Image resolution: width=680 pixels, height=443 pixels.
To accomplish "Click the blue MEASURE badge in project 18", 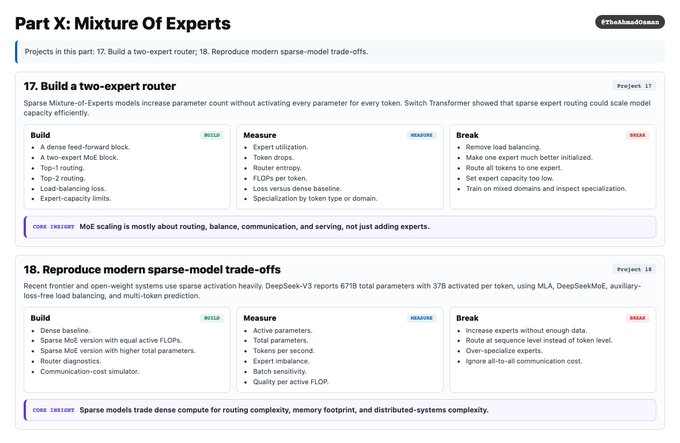I will click(422, 318).
